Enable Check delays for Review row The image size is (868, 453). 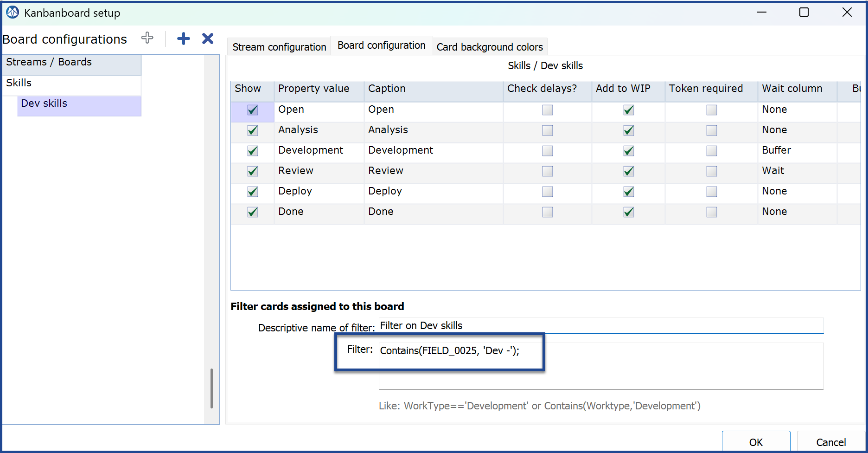click(x=548, y=171)
